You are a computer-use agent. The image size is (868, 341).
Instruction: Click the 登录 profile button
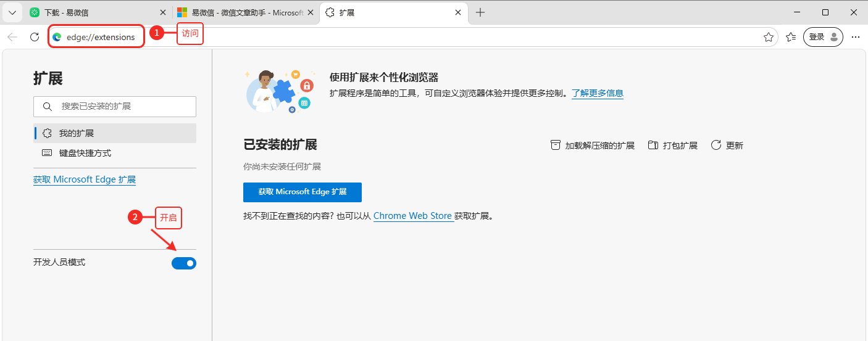point(824,37)
